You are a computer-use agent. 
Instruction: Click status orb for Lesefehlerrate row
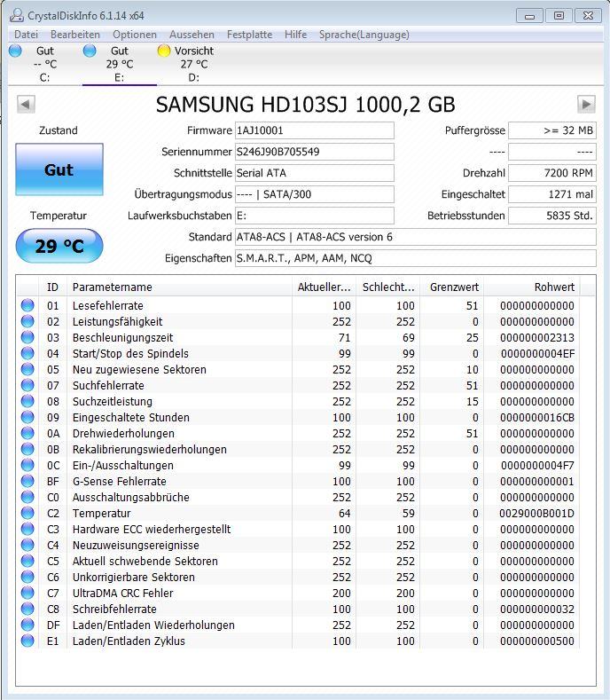pyautogui.click(x=27, y=305)
